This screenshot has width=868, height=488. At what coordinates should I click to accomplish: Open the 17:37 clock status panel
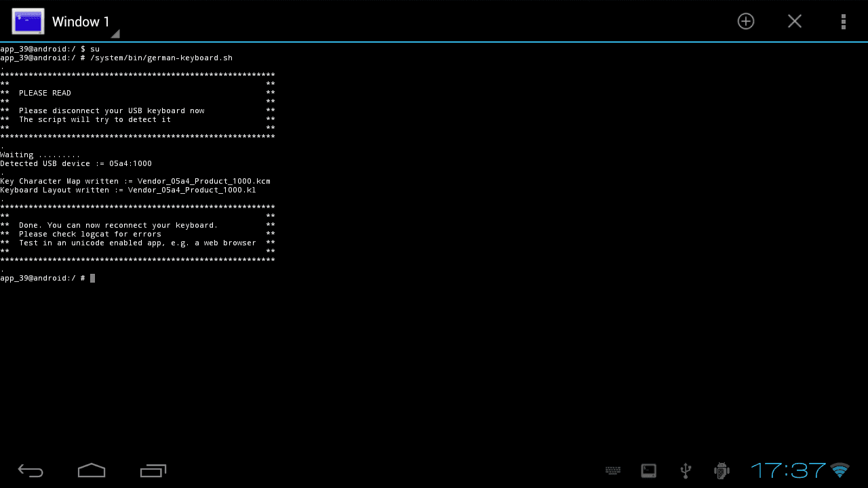click(789, 470)
